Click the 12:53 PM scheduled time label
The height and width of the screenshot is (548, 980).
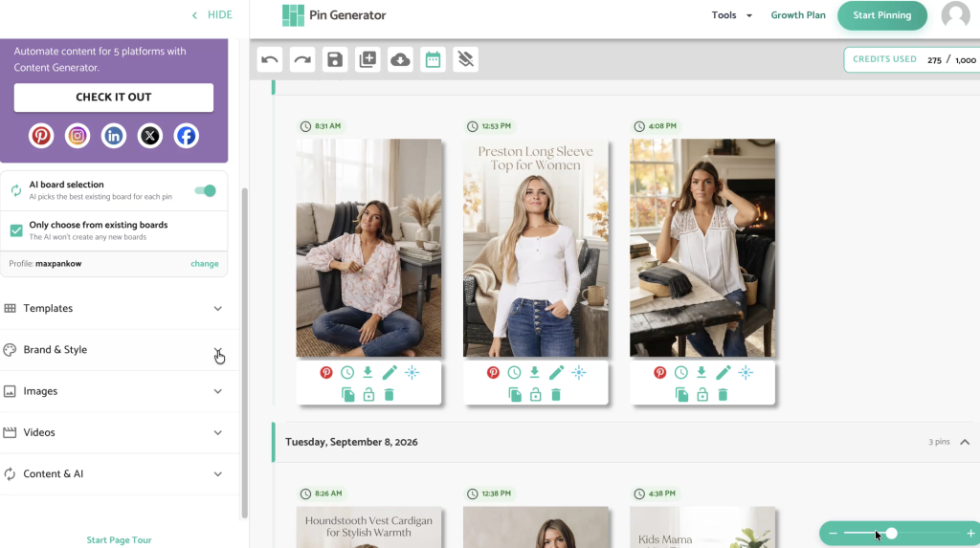pyautogui.click(x=489, y=126)
